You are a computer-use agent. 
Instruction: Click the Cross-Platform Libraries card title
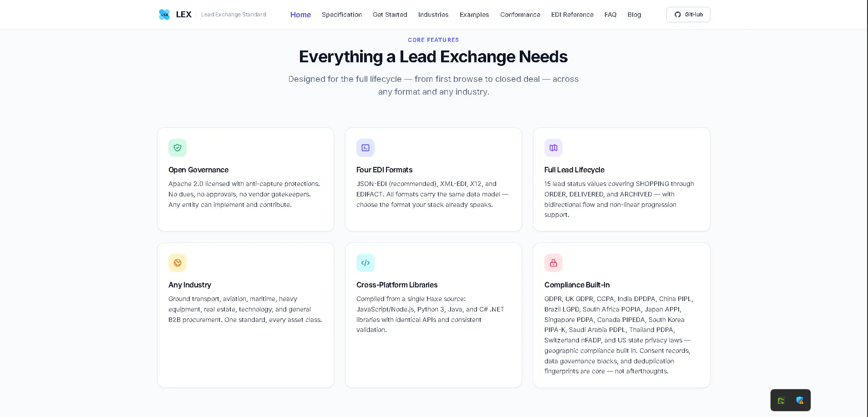coord(397,285)
